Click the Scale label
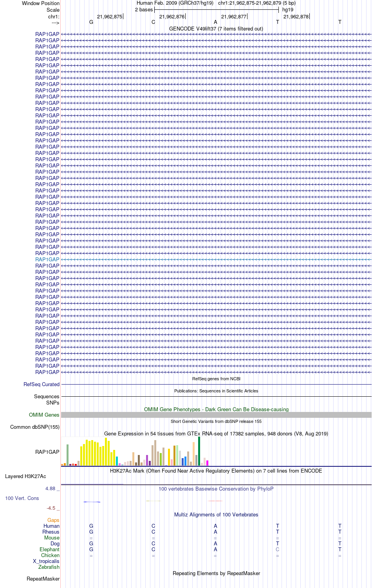 [x=53, y=10]
